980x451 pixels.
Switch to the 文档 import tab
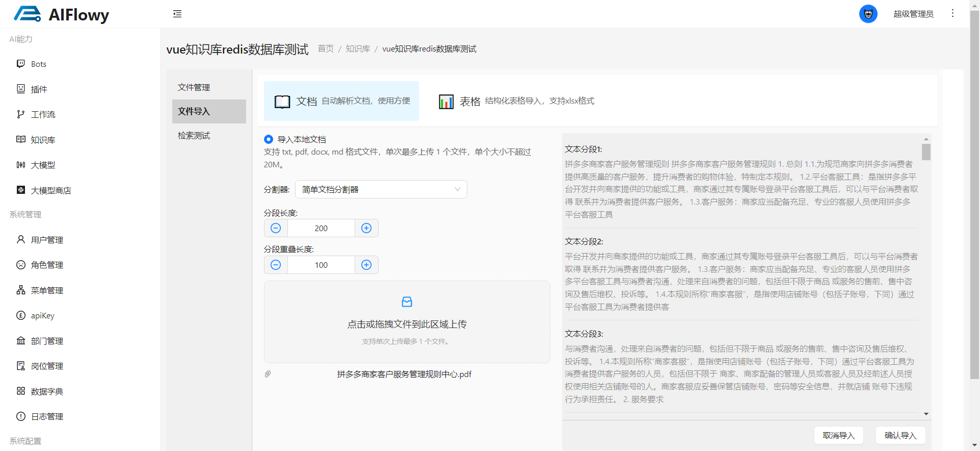(341, 101)
